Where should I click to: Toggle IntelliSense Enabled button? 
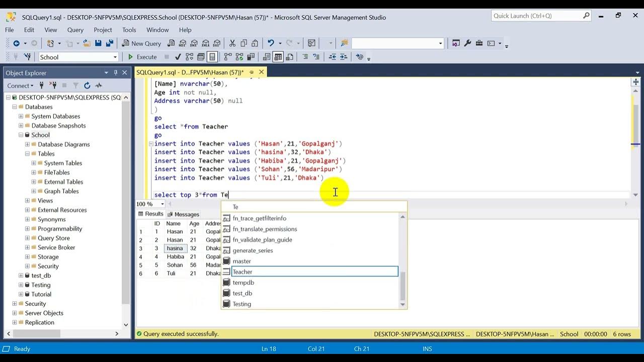coord(212,57)
